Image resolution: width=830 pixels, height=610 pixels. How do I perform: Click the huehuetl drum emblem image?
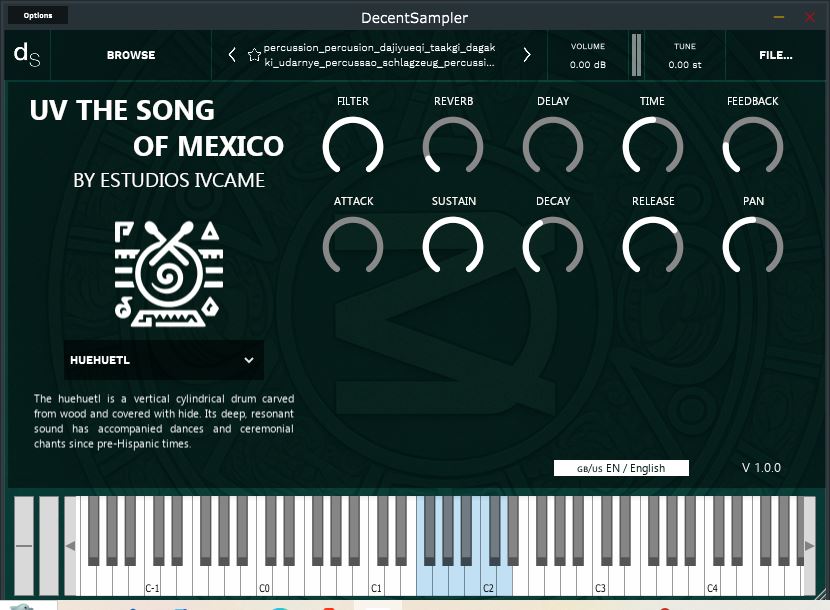169,273
